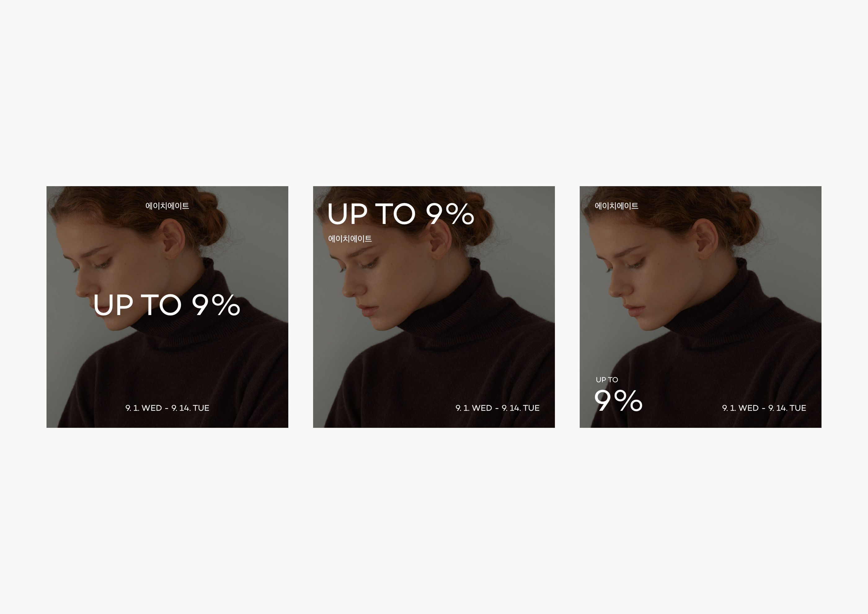The height and width of the screenshot is (614, 868).
Task: Select the third banner with bottom-left 9%
Action: click(x=700, y=307)
